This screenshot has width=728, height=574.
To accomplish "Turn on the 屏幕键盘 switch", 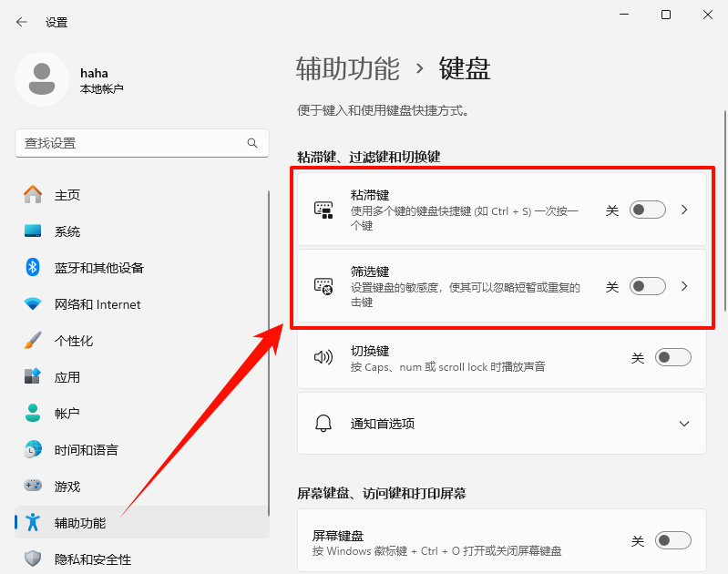I will coord(673,540).
